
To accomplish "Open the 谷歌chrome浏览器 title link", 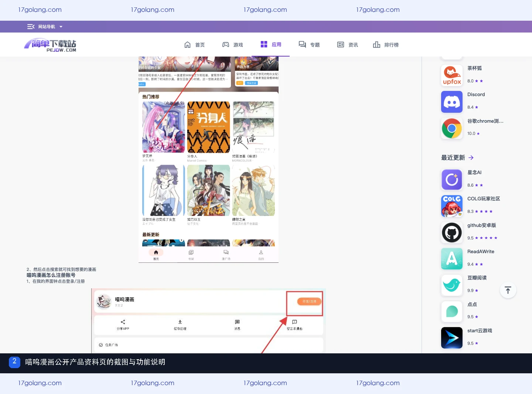I will click(x=485, y=121).
